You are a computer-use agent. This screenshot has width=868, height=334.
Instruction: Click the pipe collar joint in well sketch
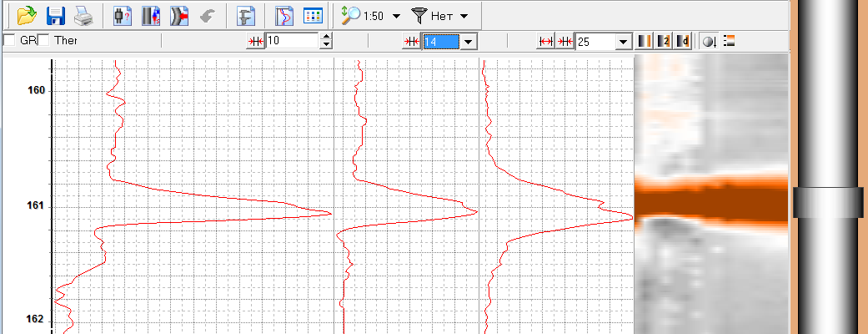[x=828, y=202]
